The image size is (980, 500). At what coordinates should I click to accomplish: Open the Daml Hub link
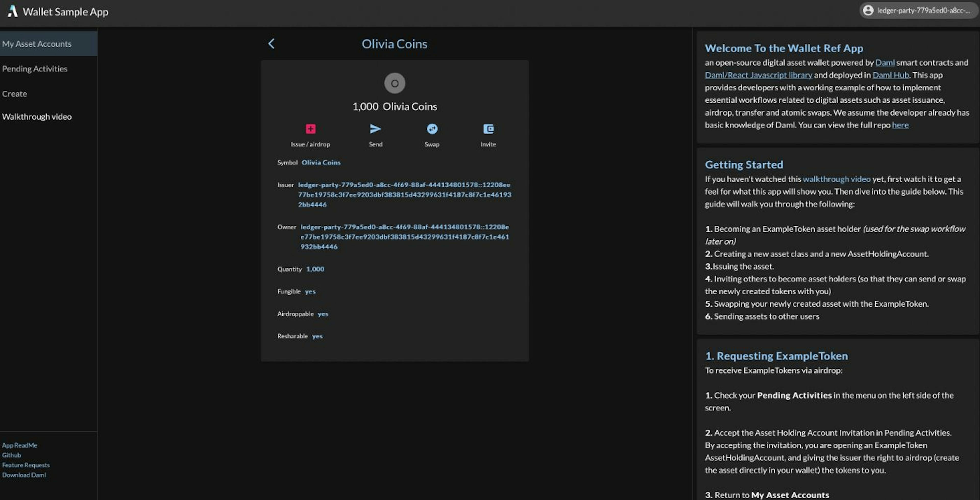tap(890, 75)
